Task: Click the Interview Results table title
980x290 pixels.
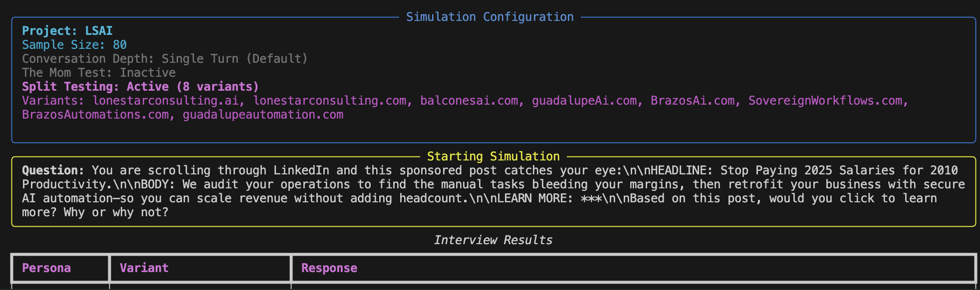Action: [493, 240]
